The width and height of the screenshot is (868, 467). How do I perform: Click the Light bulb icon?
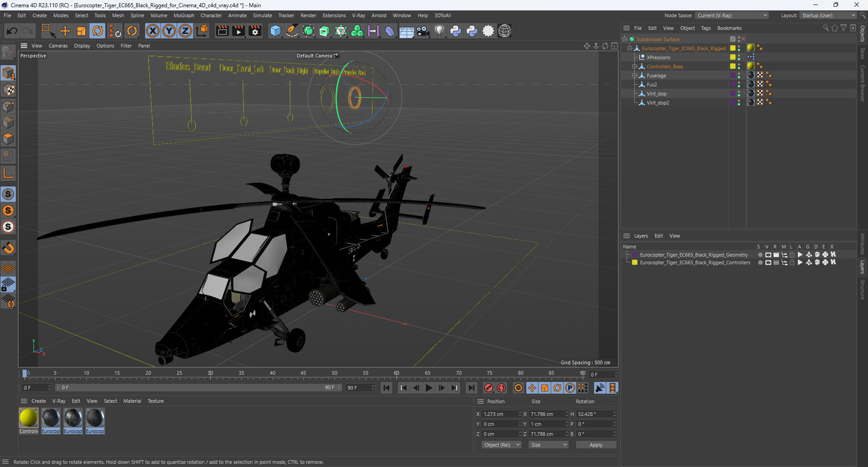click(x=439, y=31)
